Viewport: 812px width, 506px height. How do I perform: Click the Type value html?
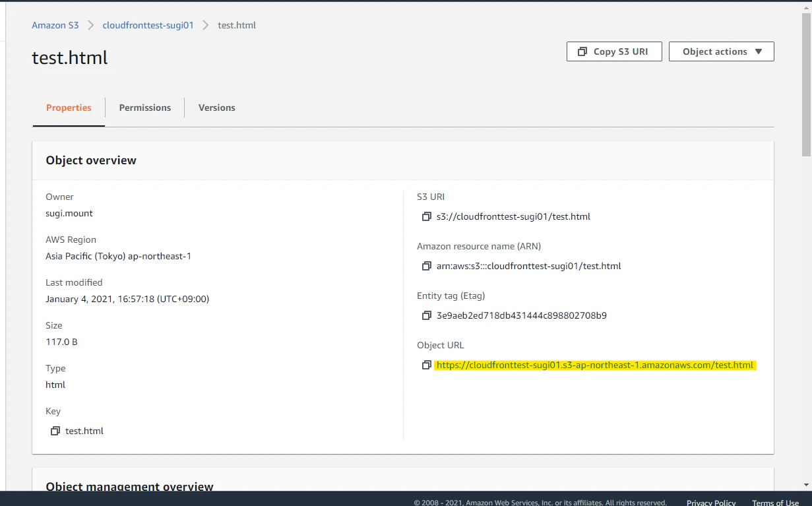[55, 385]
